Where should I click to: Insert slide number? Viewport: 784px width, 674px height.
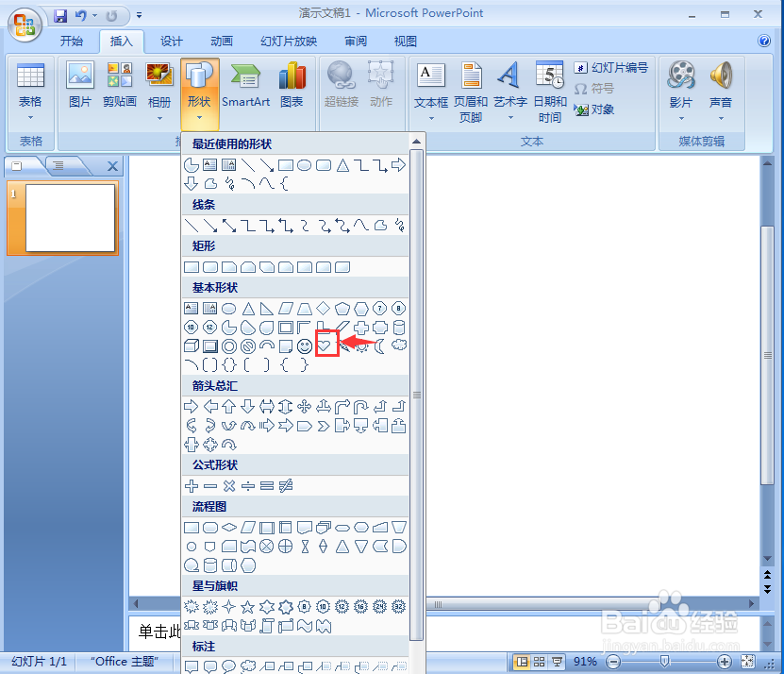point(611,68)
